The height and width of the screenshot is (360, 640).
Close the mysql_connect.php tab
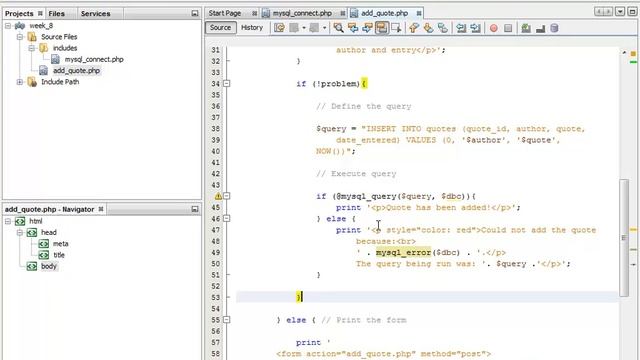tap(342, 13)
